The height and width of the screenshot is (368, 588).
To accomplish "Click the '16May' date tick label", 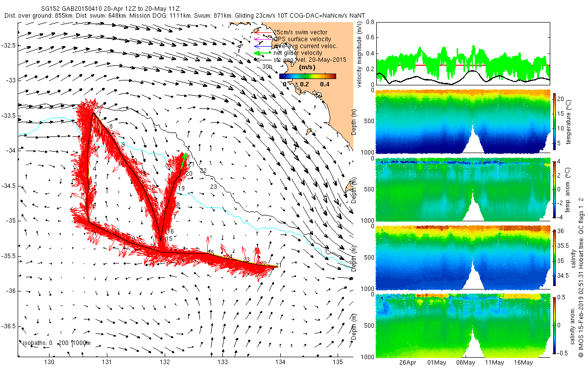I will pyautogui.click(x=523, y=363).
